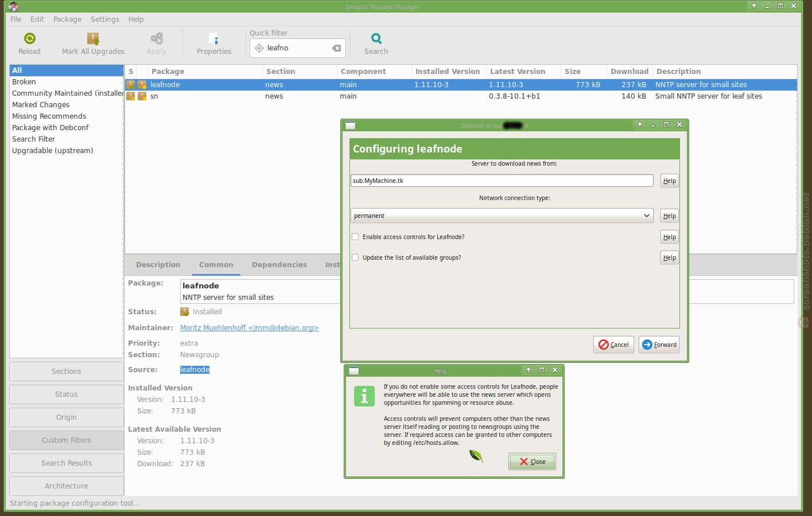
Task: Open the Help menu in menu bar
Action: tap(136, 19)
